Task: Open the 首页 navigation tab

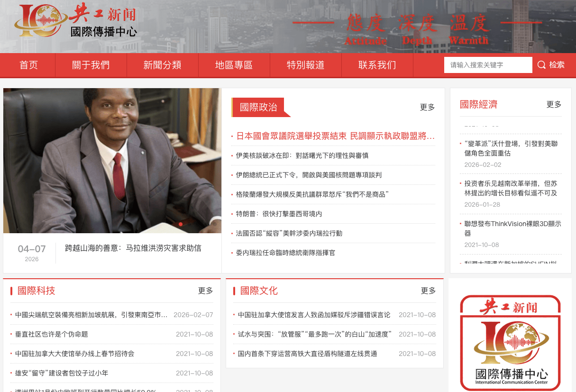Action: tap(28, 65)
